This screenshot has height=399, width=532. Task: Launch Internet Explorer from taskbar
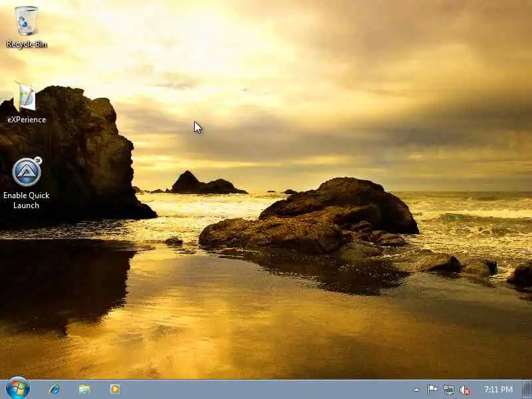(55, 389)
